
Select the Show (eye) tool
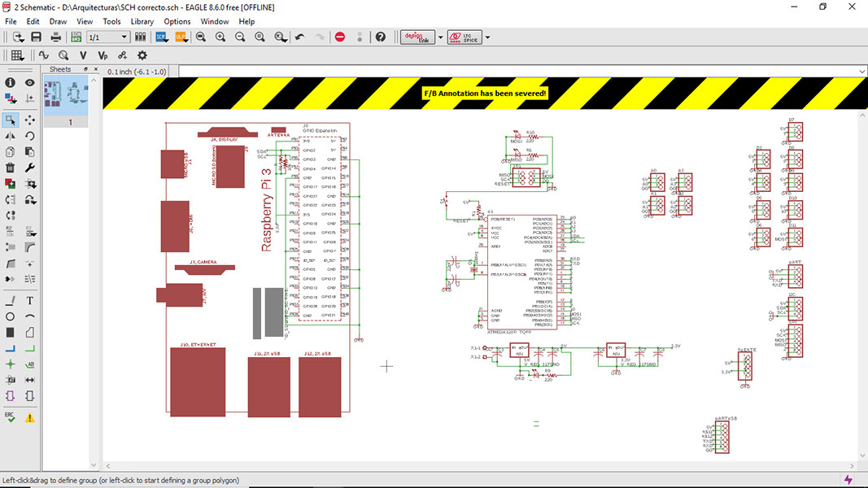[30, 82]
